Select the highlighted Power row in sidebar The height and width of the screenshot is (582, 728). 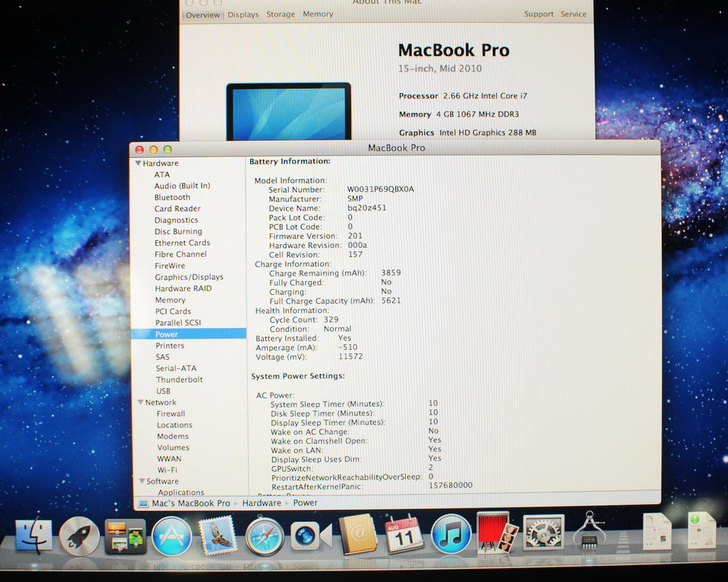point(189,334)
